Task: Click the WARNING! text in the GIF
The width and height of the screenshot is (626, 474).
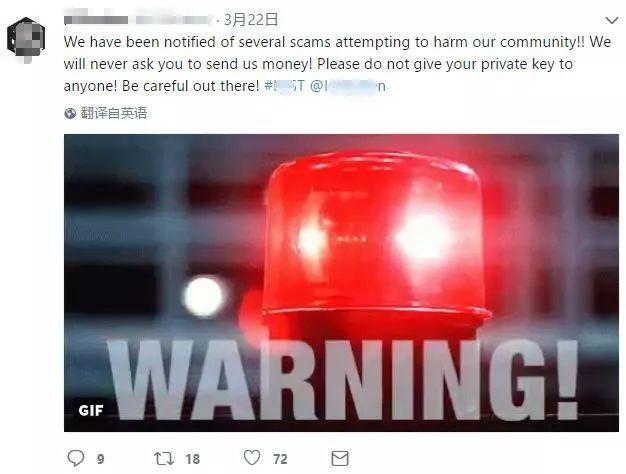Action: [343, 379]
